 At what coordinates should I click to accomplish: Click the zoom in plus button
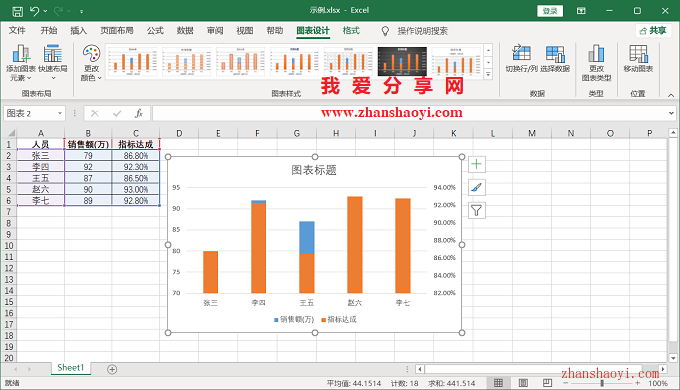click(x=638, y=383)
